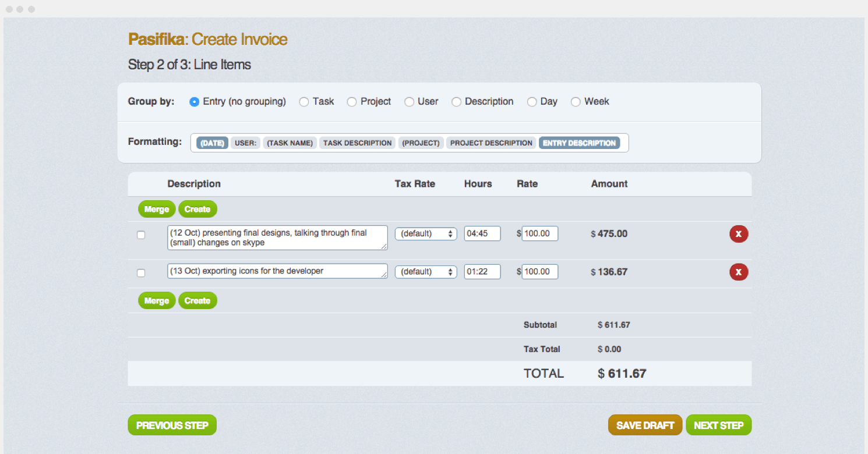Click the Hours column header
The height and width of the screenshot is (454, 868).
tap(478, 184)
